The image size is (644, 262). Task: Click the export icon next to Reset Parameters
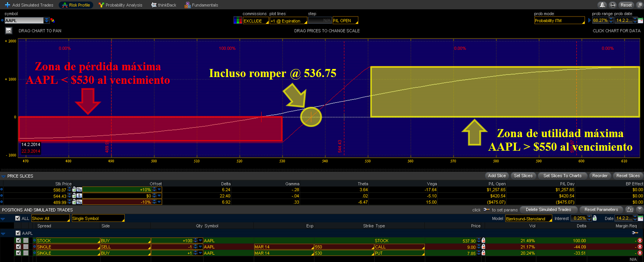tap(630, 210)
